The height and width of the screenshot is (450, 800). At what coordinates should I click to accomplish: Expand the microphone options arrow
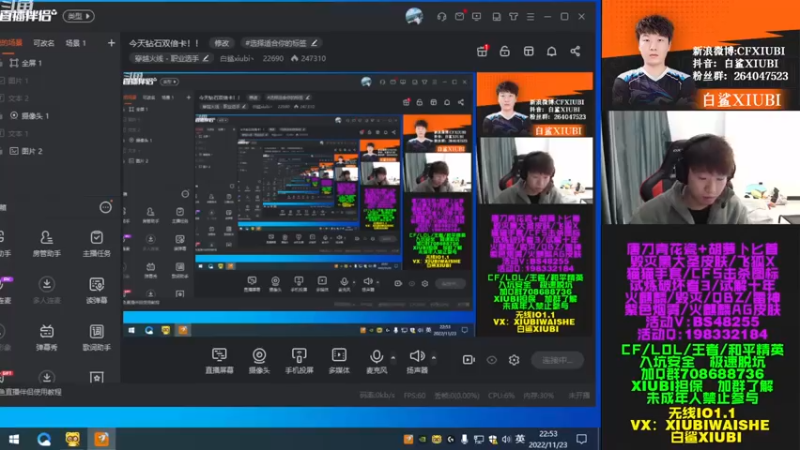(x=393, y=357)
